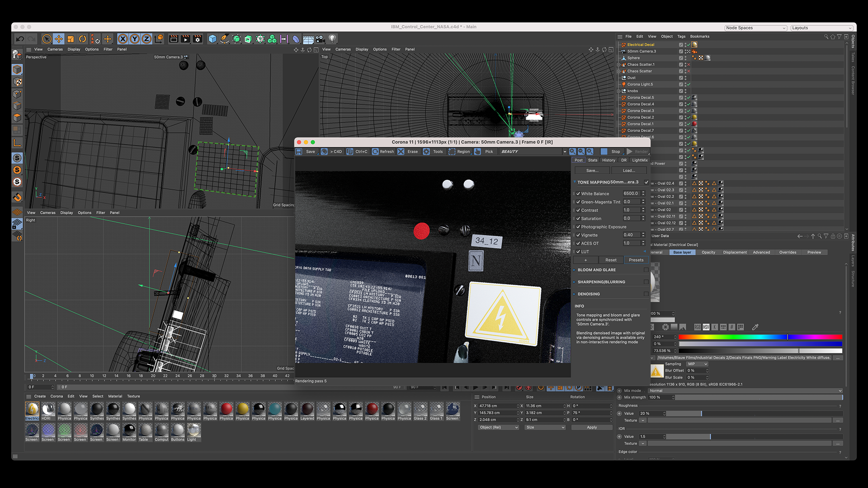Uncheck the Vignette checkbox

[578, 235]
